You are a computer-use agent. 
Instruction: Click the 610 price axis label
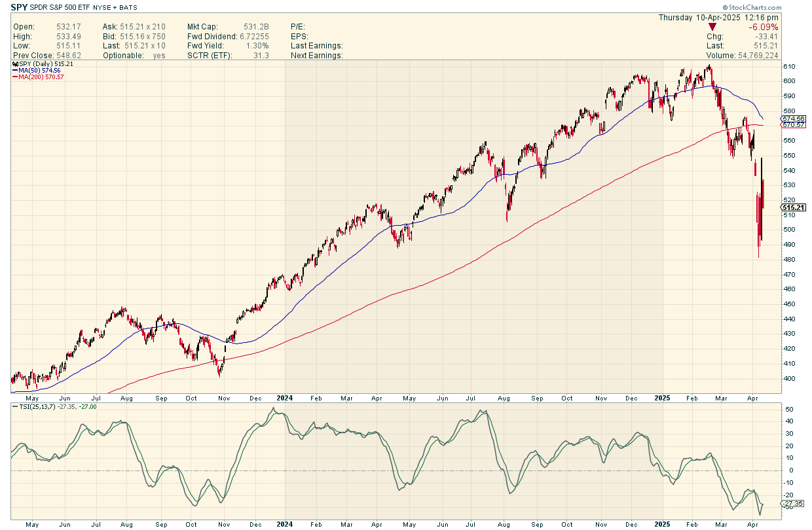coord(790,66)
